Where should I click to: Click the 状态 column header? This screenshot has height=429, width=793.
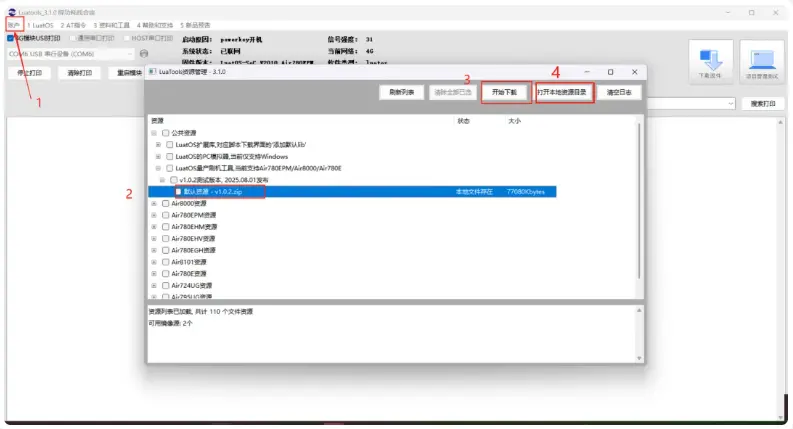coord(463,121)
